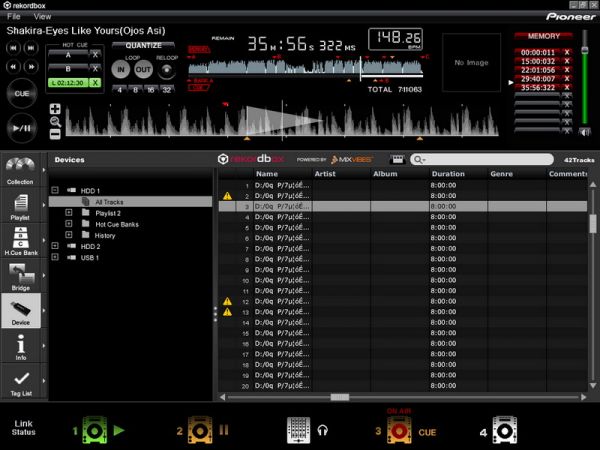
Task: Open the Bridge panel icon
Action: point(21,276)
